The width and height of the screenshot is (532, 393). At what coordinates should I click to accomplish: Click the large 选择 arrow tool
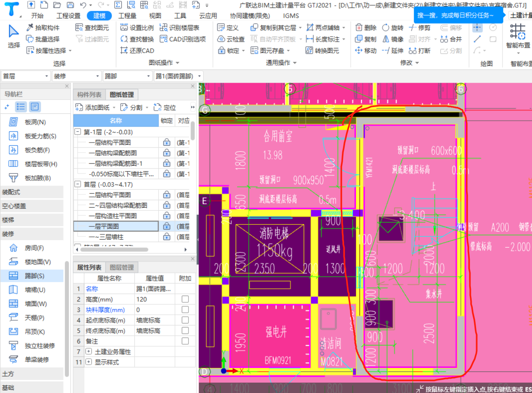pyautogui.click(x=14, y=36)
